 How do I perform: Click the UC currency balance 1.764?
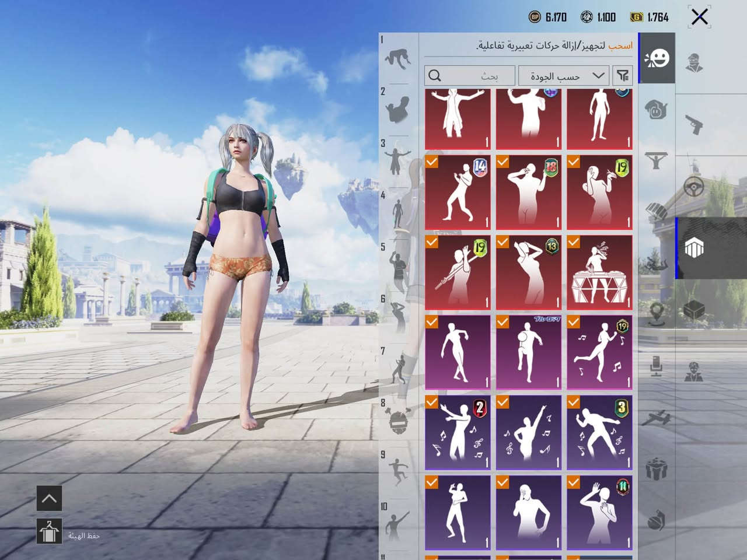pyautogui.click(x=650, y=17)
